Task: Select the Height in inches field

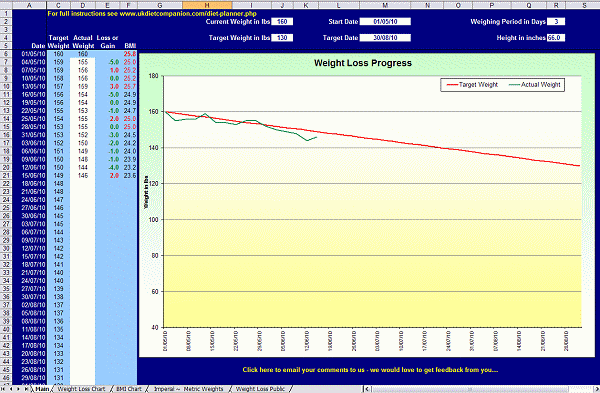Action: click(556, 38)
